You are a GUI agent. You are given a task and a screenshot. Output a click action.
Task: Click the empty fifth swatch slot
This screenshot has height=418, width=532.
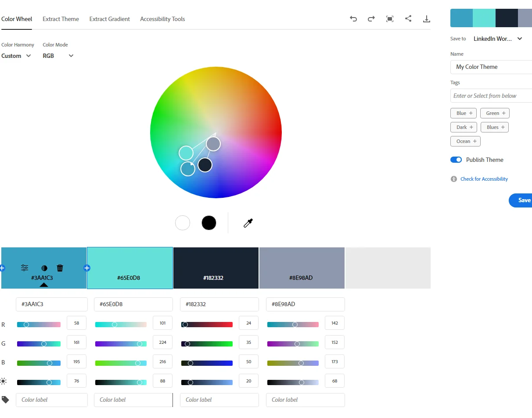[x=388, y=268]
